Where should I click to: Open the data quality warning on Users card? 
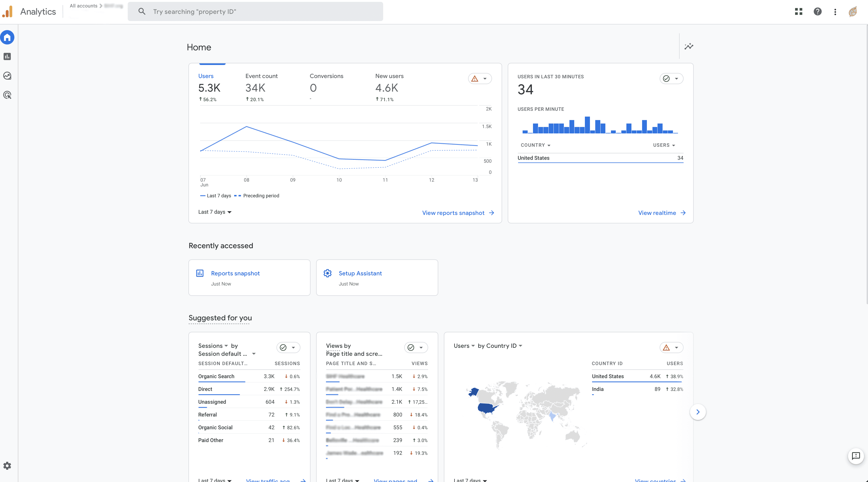475,79
